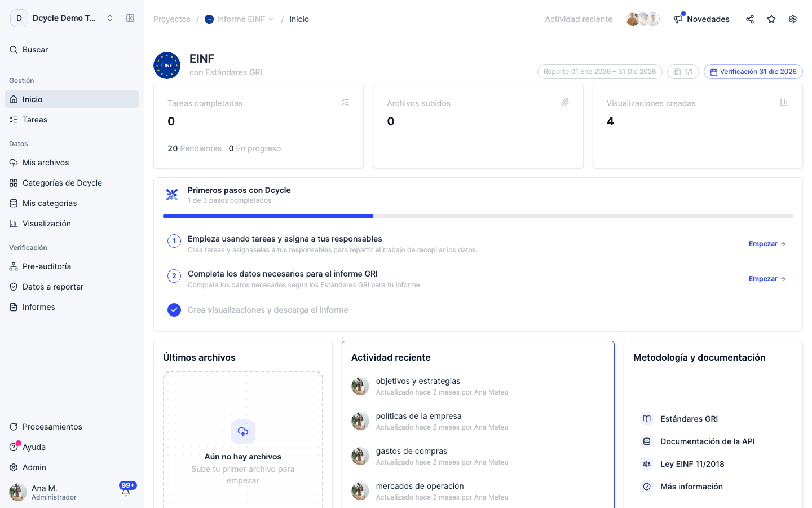The image size is (812, 508).
Task: Click completed step checkmark circle
Action: (x=174, y=310)
